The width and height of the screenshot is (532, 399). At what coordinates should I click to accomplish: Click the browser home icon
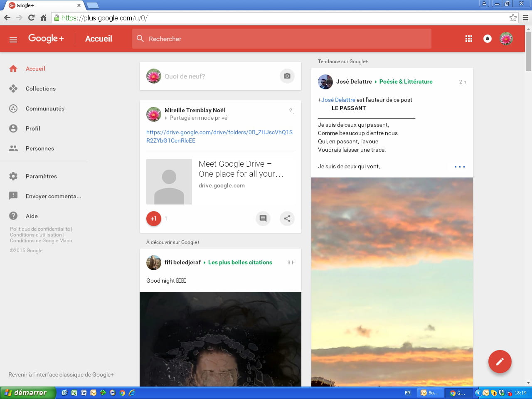[43, 17]
